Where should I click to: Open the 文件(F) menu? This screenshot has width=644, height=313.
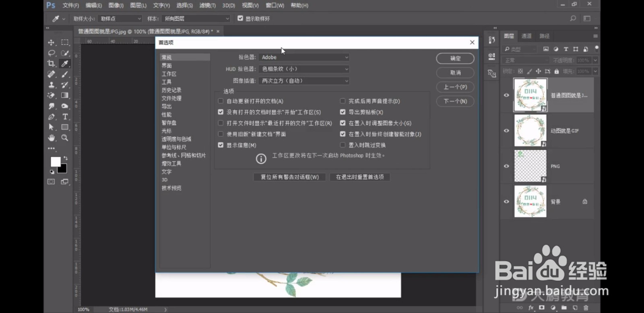71,5
